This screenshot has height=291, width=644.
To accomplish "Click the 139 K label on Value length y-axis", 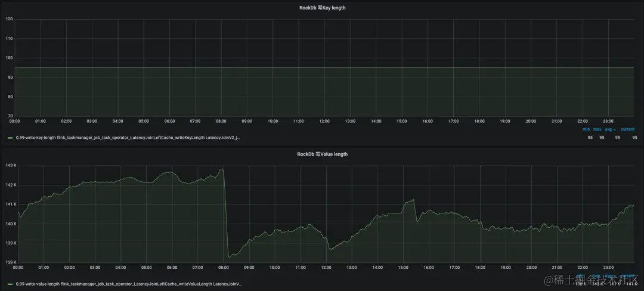I will pos(11,243).
